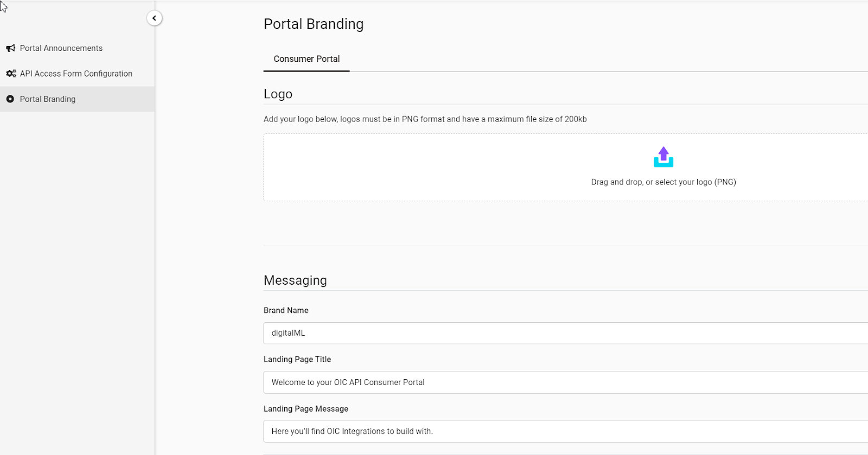Click the Messaging section heading
Image resolution: width=868 pixels, height=455 pixels.
point(295,280)
